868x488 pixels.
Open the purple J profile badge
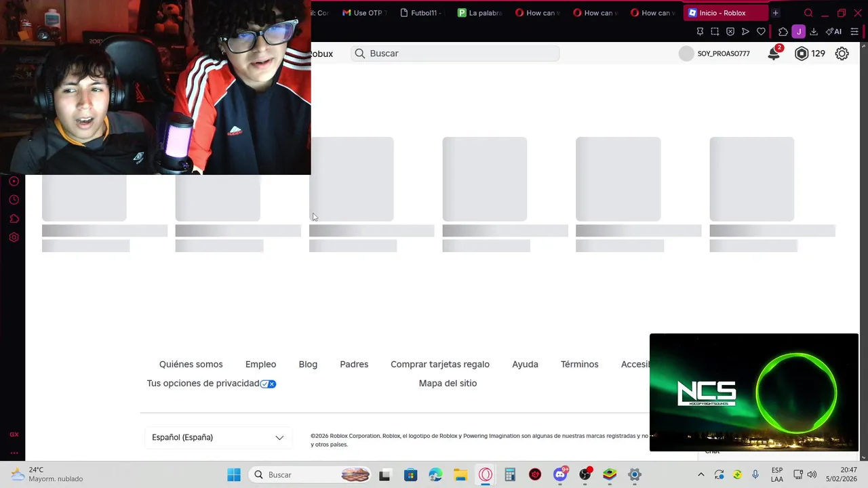pyautogui.click(x=799, y=32)
